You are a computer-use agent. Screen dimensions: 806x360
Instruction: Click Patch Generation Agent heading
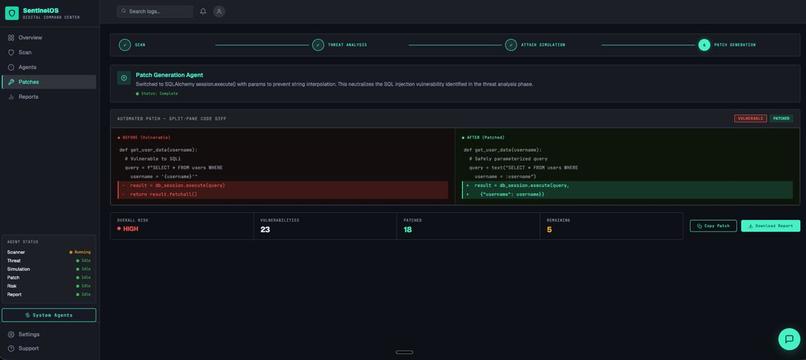click(169, 75)
